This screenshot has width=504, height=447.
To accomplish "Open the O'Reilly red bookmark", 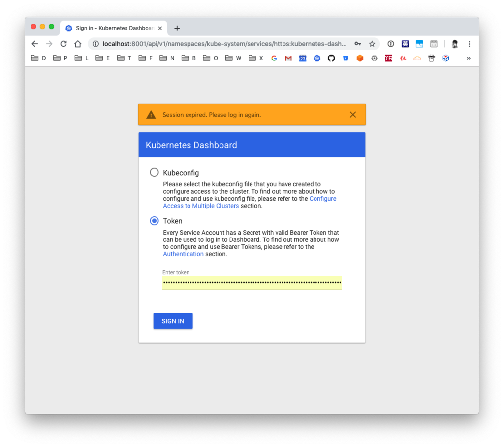I will click(x=389, y=58).
